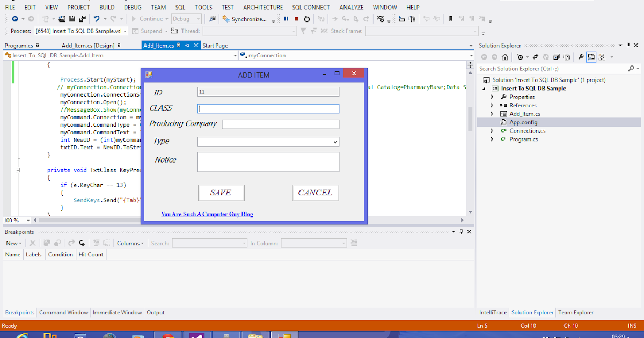Open Properties wrench icon in Solution Explorer
Image resolution: width=644 pixels, height=338 pixels.
[x=581, y=57]
